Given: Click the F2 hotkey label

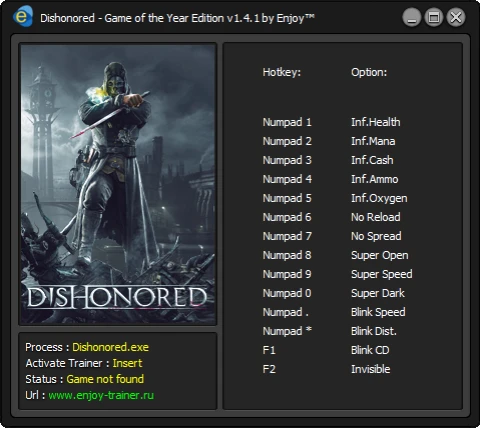Looking at the screenshot, I should (x=269, y=369).
